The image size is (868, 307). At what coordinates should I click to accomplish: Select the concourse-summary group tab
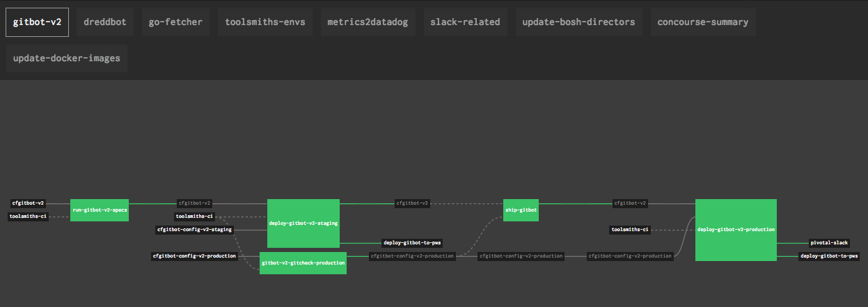point(703,22)
